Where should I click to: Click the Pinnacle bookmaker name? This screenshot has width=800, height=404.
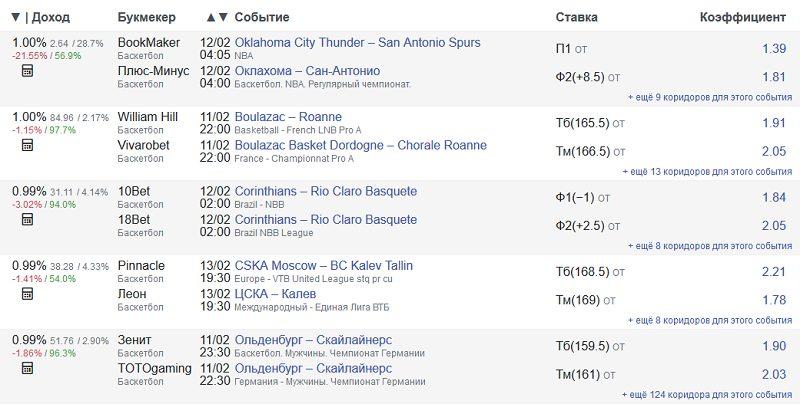141,265
